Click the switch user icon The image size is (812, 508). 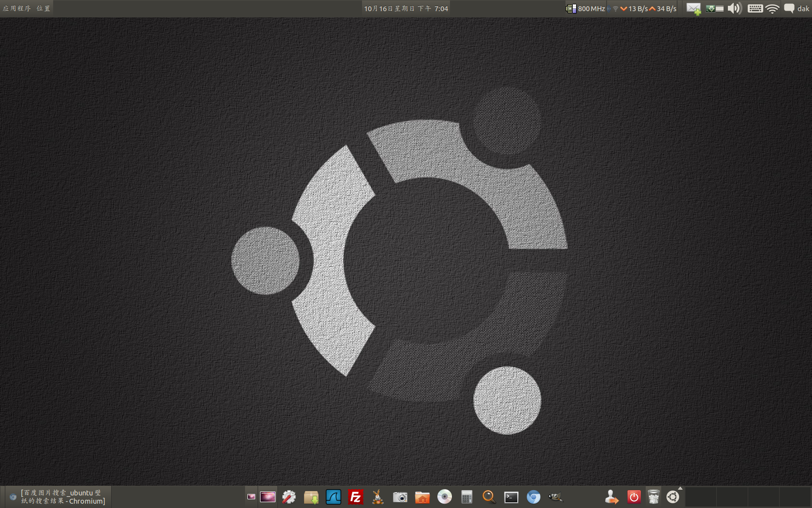pyautogui.click(x=612, y=497)
